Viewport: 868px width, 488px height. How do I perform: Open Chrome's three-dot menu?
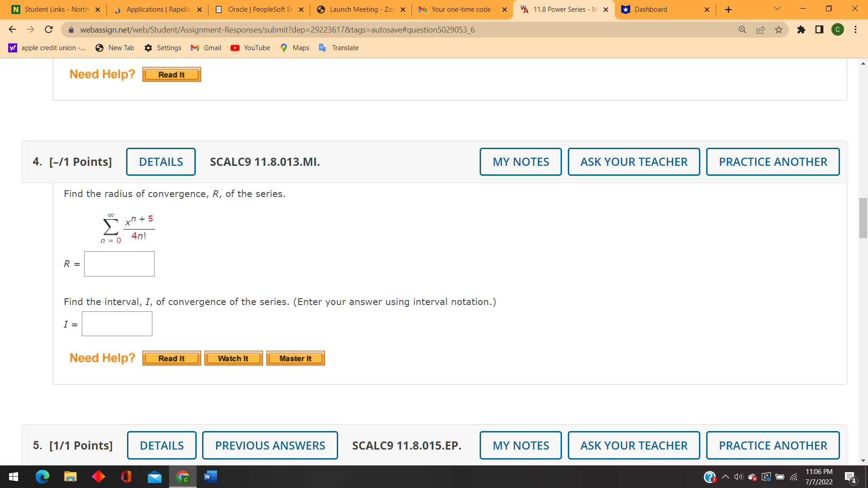[855, 30]
